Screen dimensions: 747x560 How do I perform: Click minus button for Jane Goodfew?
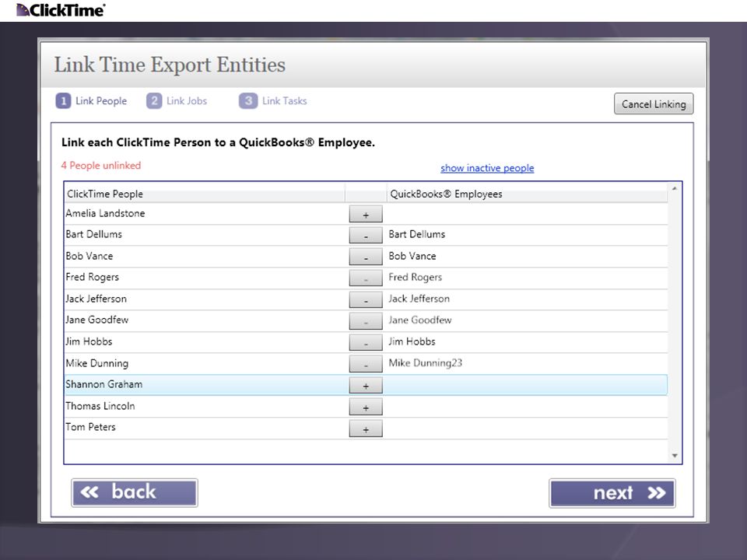pos(366,321)
